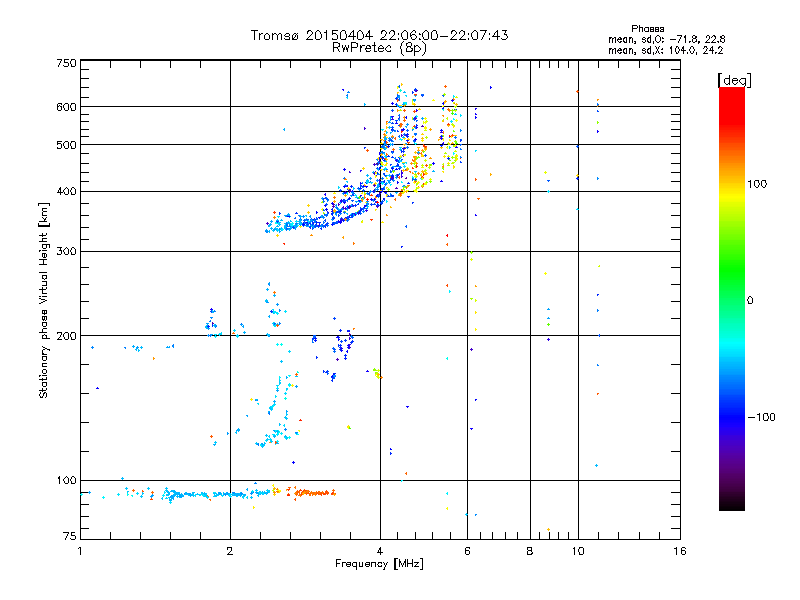Click the y-axis tick label '600'

66,107
